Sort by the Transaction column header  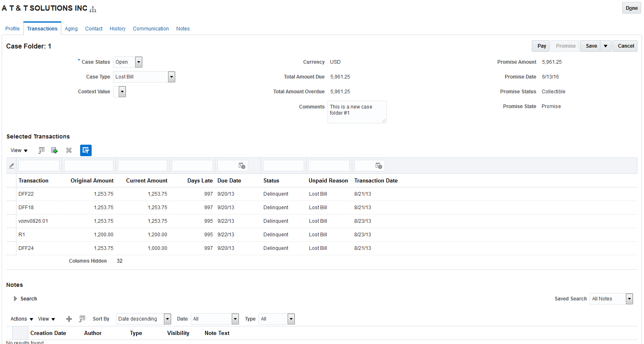pos(33,181)
